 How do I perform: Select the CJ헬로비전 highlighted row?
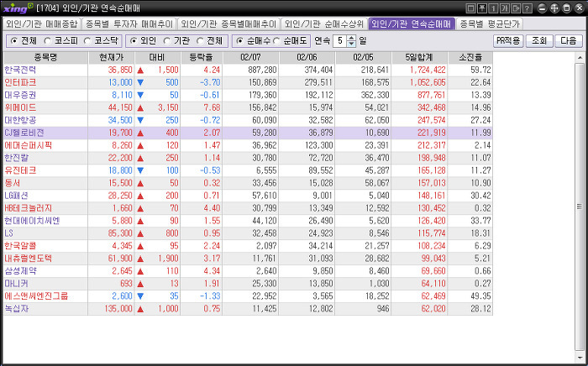[248, 133]
